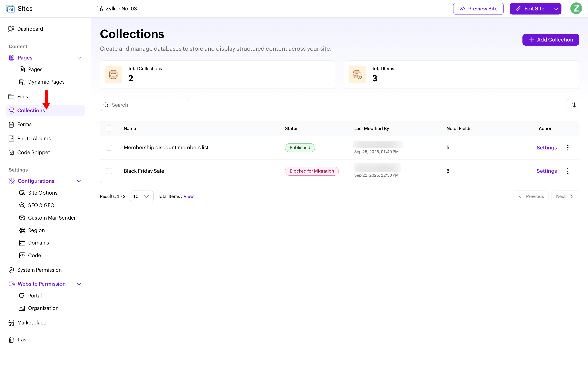Screen dimensions: 588x368
Task: Focus the Search input field
Action: pos(144,105)
